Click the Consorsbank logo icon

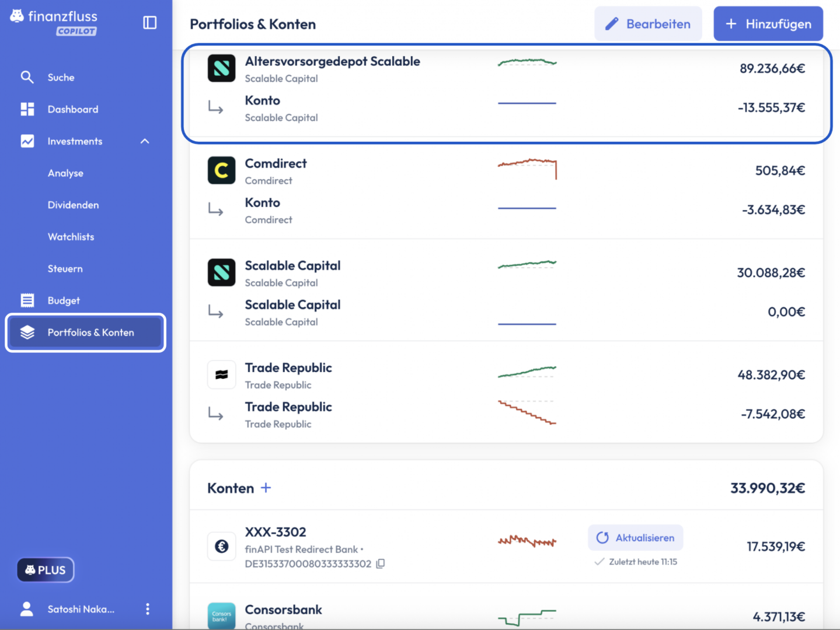222,616
